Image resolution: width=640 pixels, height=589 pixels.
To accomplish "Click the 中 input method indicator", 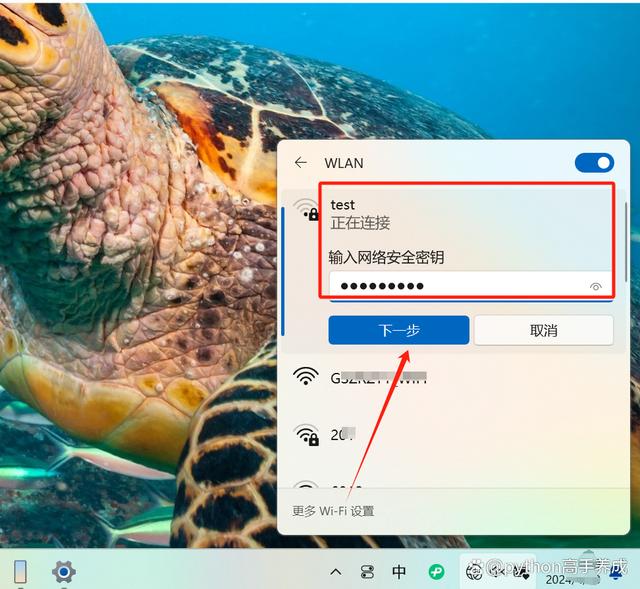I will click(x=399, y=572).
